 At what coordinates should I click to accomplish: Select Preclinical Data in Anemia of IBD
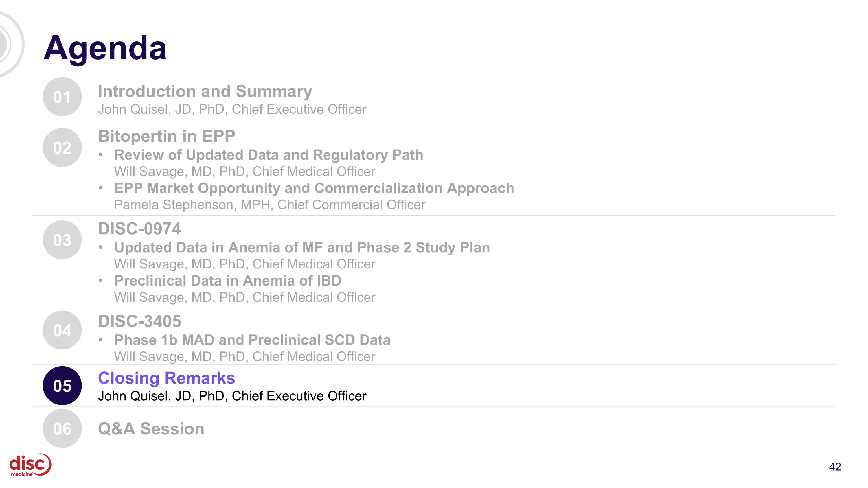(228, 281)
